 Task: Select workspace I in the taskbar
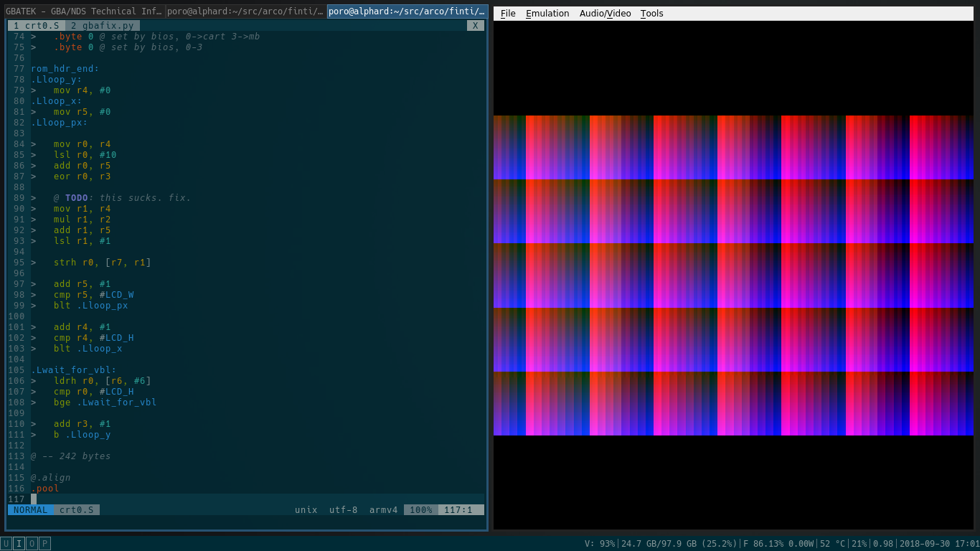tap(19, 544)
